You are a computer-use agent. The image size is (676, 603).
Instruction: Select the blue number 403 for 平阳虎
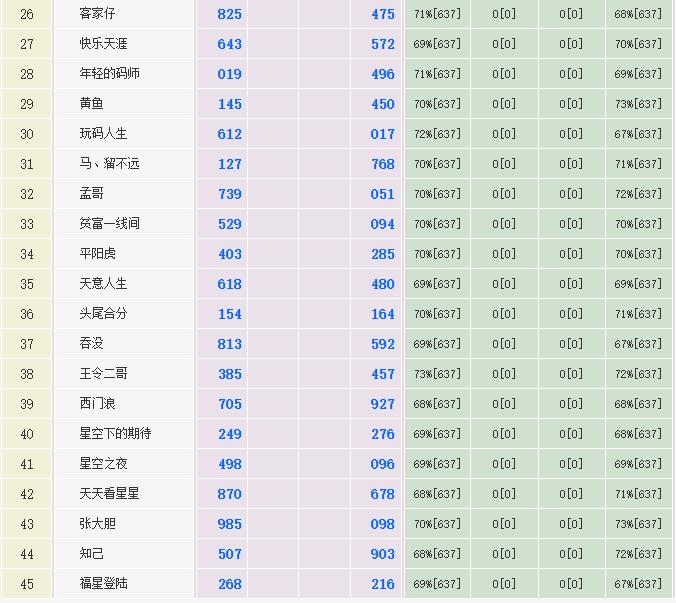(230, 254)
